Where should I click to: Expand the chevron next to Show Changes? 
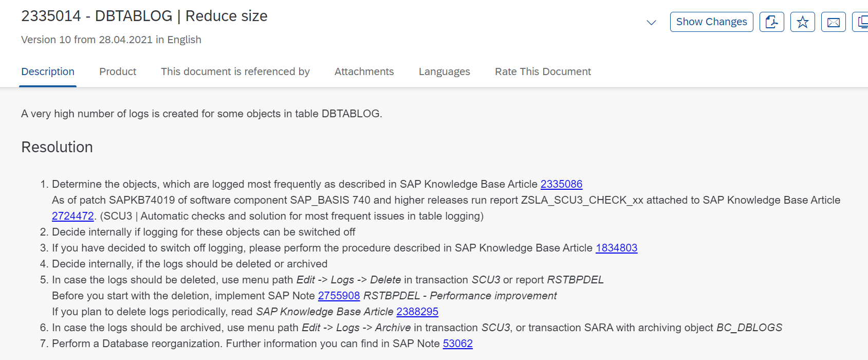(x=651, y=23)
